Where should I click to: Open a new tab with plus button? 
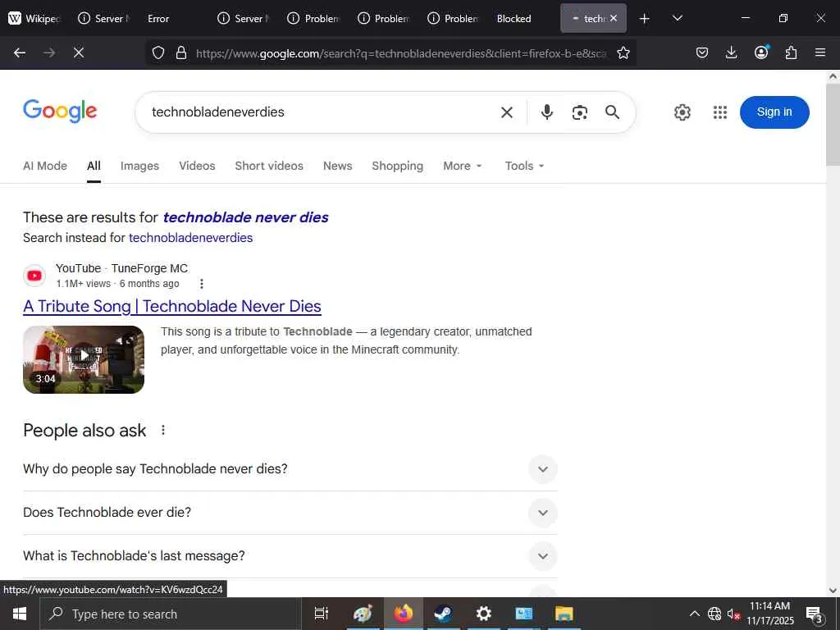click(x=645, y=19)
